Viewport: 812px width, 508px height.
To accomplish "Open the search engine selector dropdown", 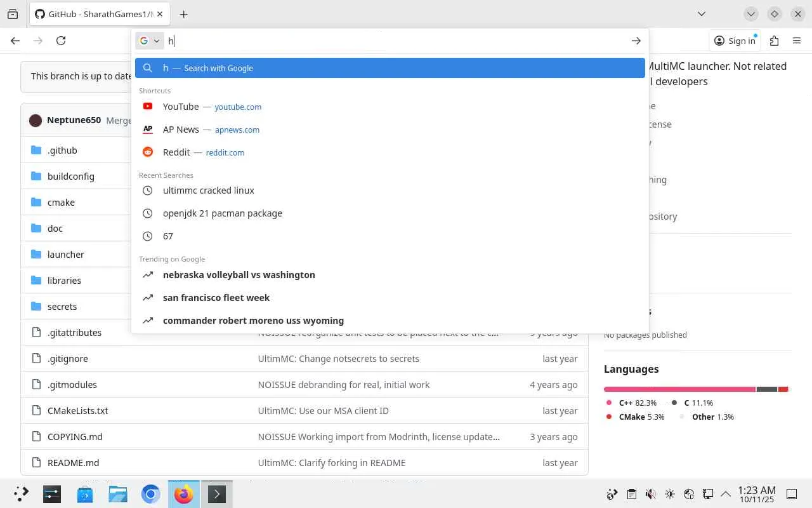I will point(150,41).
